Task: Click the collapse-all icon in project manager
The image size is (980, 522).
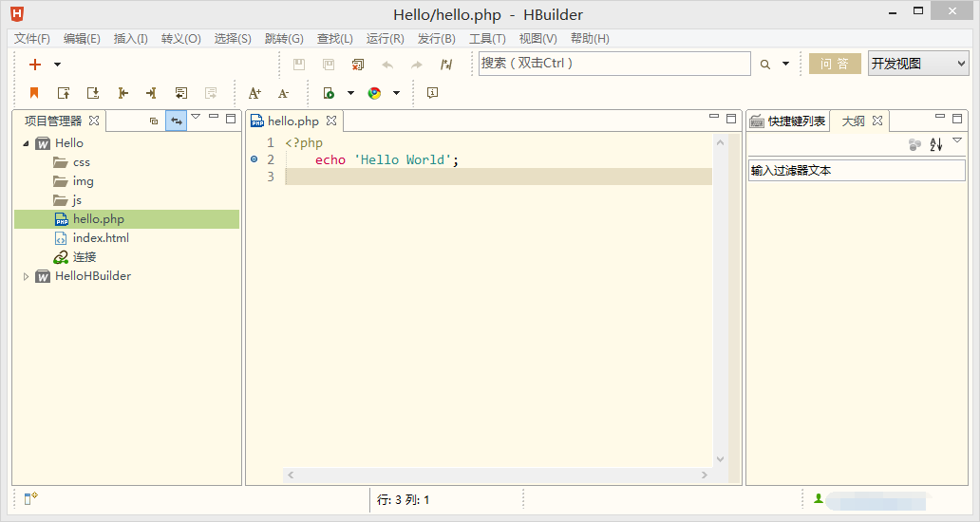Action: coord(154,121)
